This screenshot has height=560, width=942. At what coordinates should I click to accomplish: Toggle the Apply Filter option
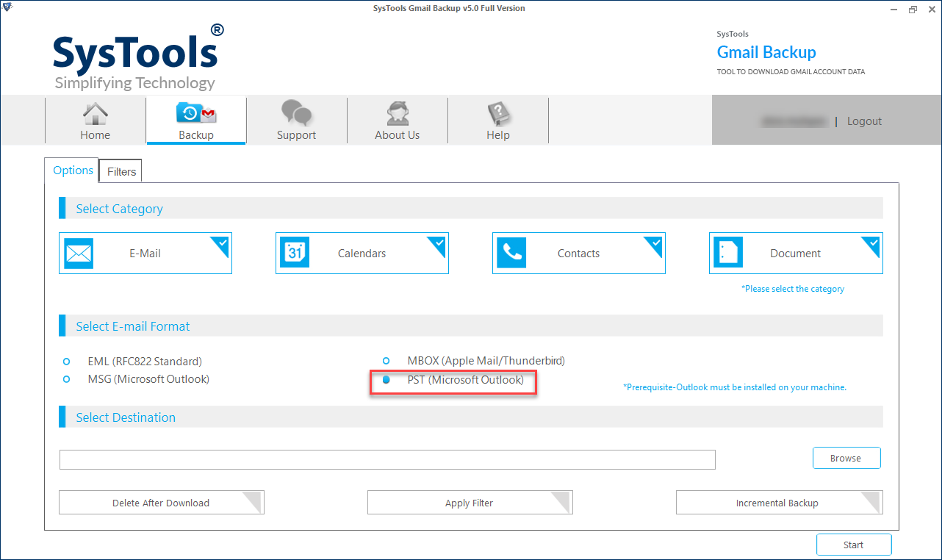click(x=470, y=503)
